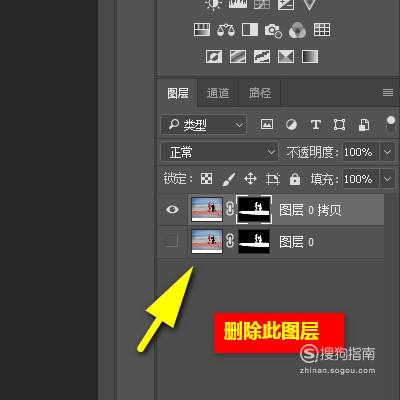The width and height of the screenshot is (400, 400).
Task: Click the fill 100% field
Action: pyautogui.click(x=361, y=179)
